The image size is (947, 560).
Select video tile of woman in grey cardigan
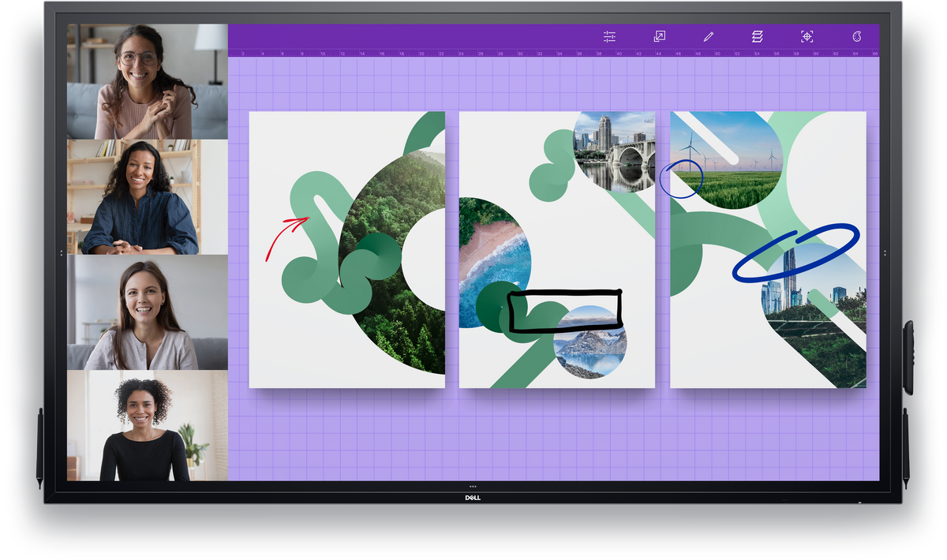click(148, 312)
